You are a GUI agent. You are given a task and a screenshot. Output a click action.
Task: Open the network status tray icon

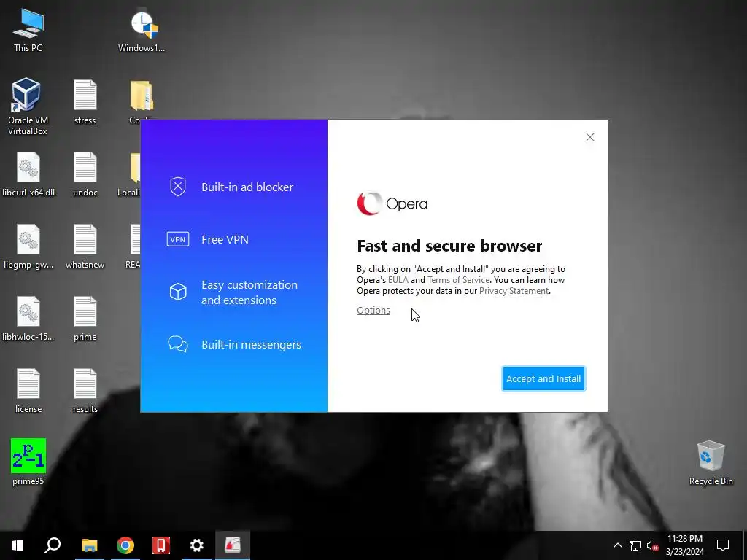[635, 545]
